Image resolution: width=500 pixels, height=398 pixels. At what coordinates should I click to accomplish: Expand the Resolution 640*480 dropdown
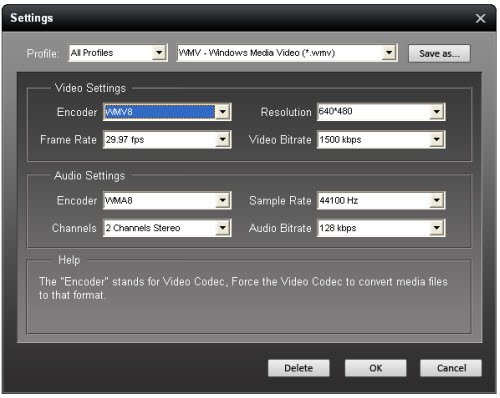381,112
